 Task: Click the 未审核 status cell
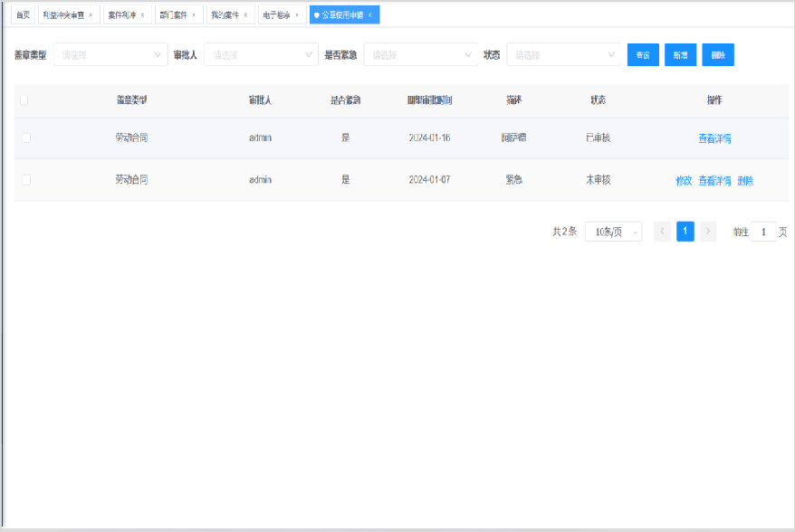[x=599, y=180]
